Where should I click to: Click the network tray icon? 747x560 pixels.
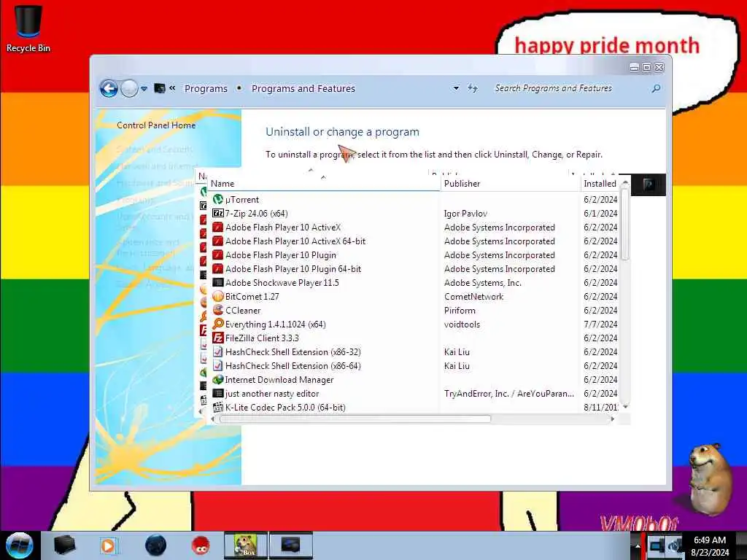pyautogui.click(x=657, y=545)
